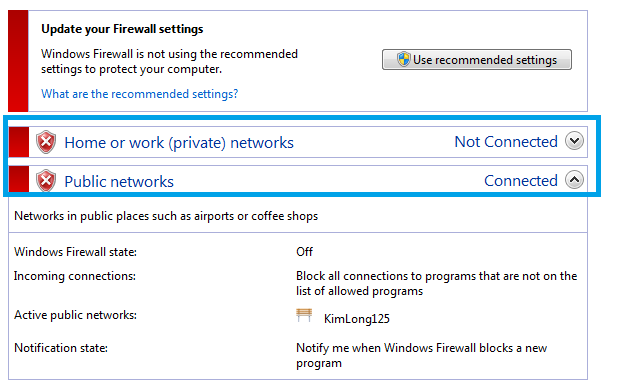The width and height of the screenshot is (623, 392).
Task: Click the red shield icon beside Public networks
Action: point(46,181)
